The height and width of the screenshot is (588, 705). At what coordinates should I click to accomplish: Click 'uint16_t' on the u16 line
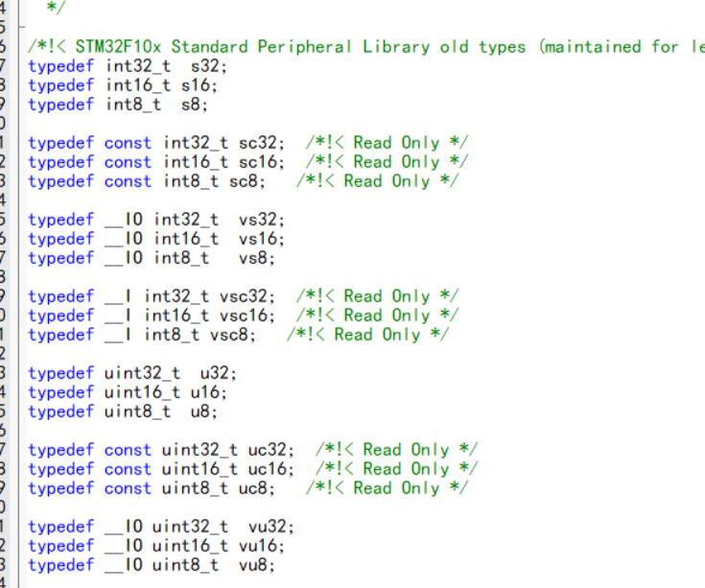point(142,392)
